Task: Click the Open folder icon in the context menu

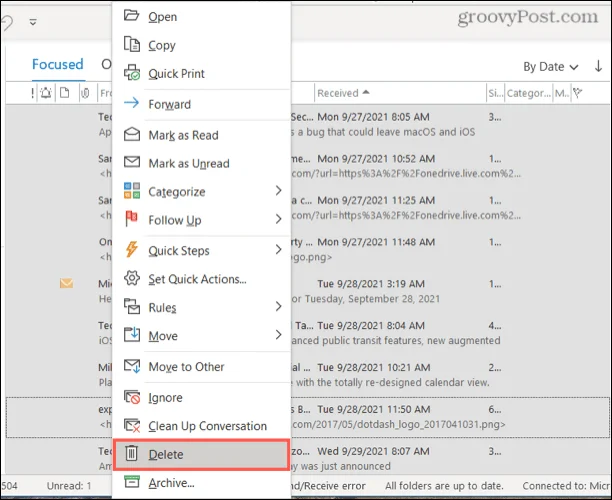Action: (132, 16)
